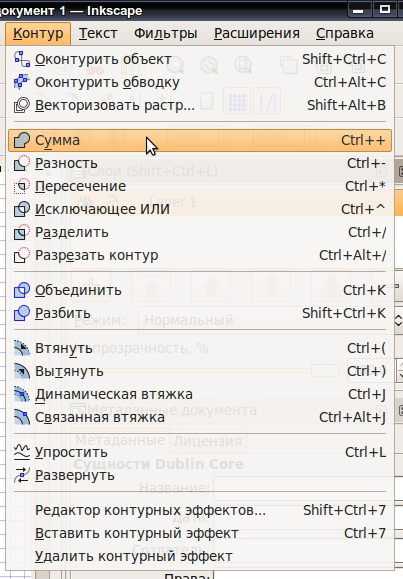Click the Оконтурить объект icon
The height and width of the screenshot is (579, 403).
pyautogui.click(x=21, y=59)
